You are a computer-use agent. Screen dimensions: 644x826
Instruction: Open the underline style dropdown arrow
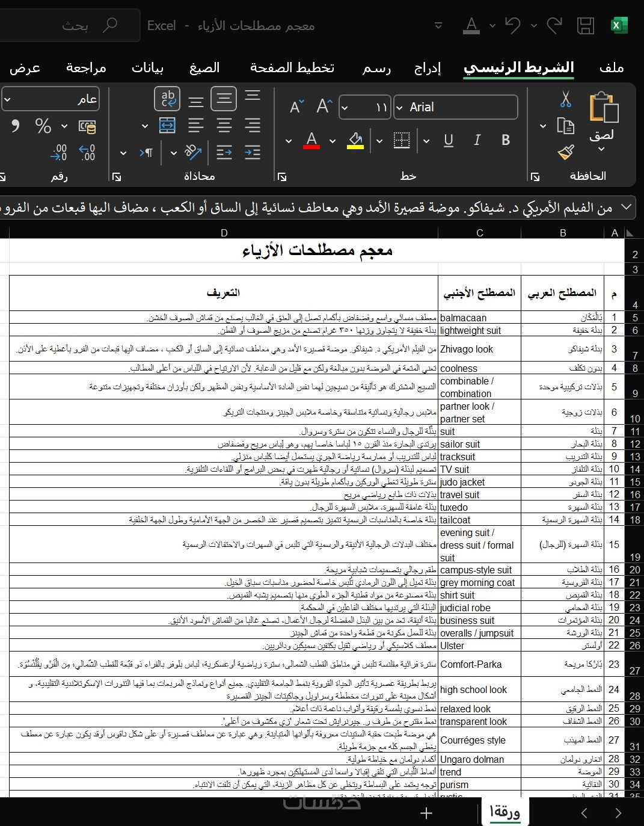pyautogui.click(x=426, y=141)
